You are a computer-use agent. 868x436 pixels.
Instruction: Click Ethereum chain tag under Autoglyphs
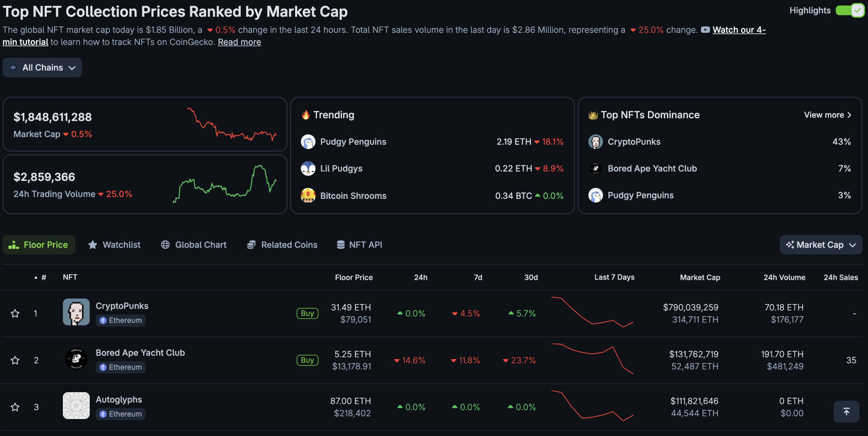tap(121, 414)
